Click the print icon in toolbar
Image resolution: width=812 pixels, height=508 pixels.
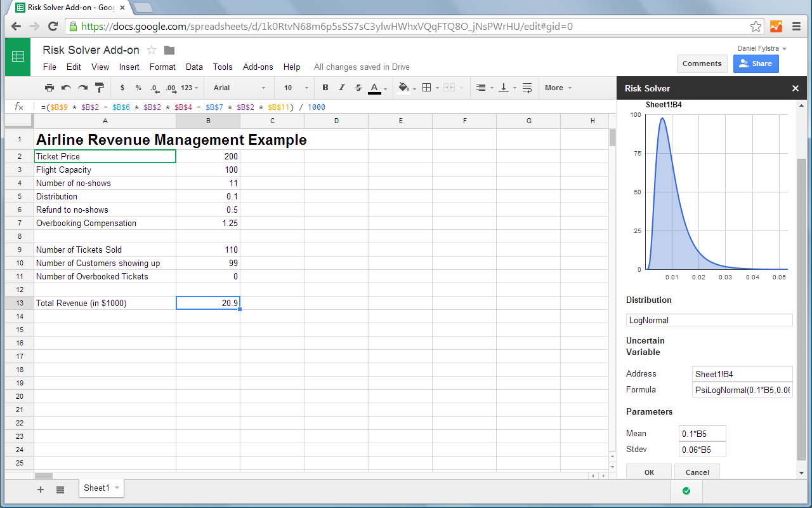coord(49,88)
